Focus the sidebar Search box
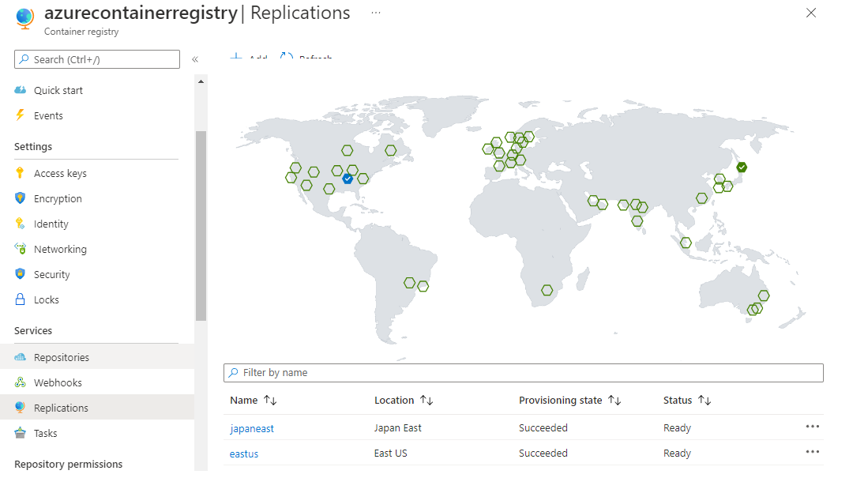The width and height of the screenshot is (868, 478). point(97,59)
